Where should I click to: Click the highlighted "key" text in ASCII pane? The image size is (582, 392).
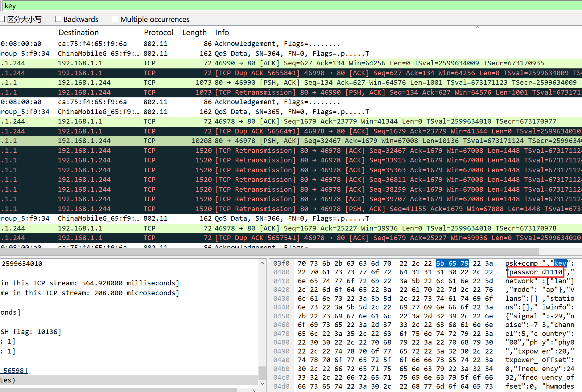[x=560, y=263]
